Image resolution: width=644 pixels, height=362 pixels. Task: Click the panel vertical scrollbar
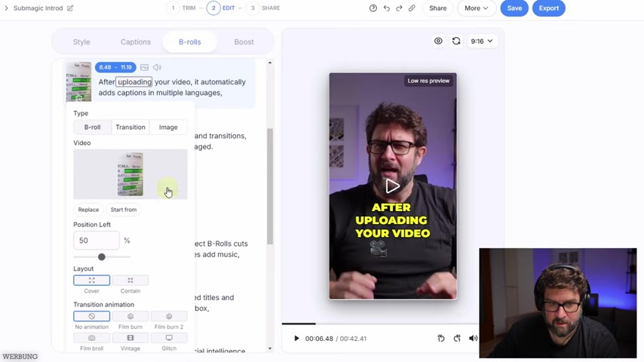(x=270, y=186)
